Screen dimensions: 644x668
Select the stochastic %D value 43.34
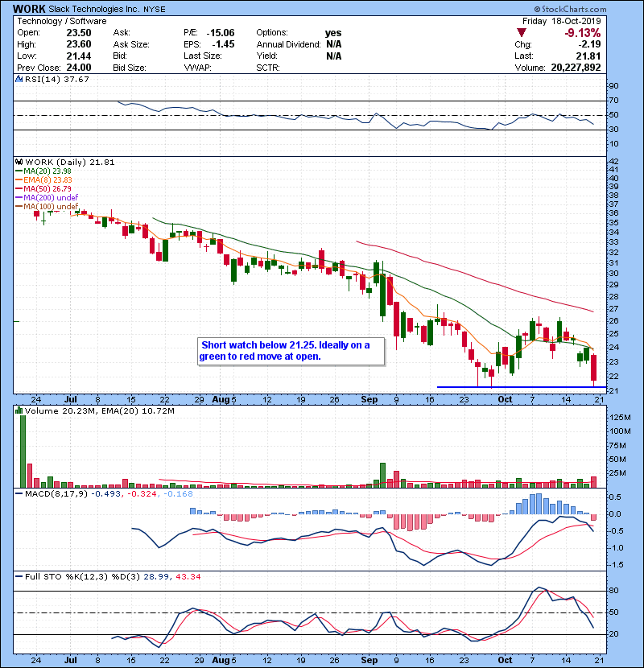point(188,577)
